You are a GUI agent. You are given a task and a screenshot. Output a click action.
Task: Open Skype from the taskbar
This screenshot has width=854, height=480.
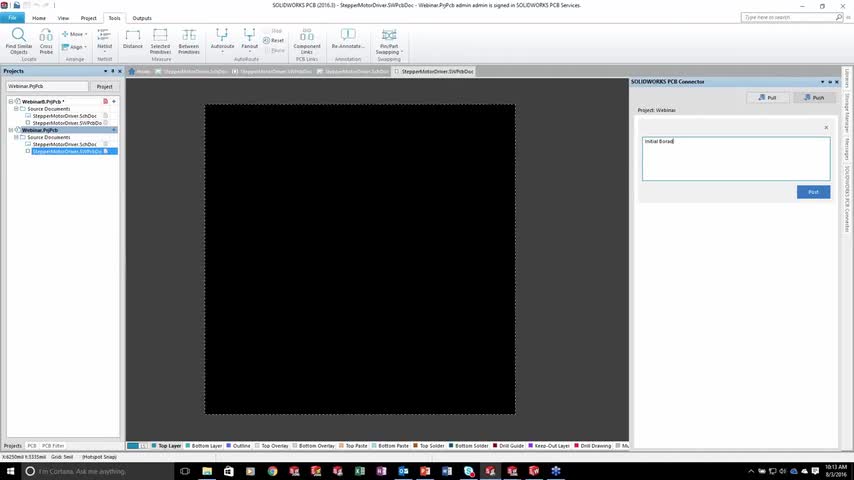(x=468, y=471)
